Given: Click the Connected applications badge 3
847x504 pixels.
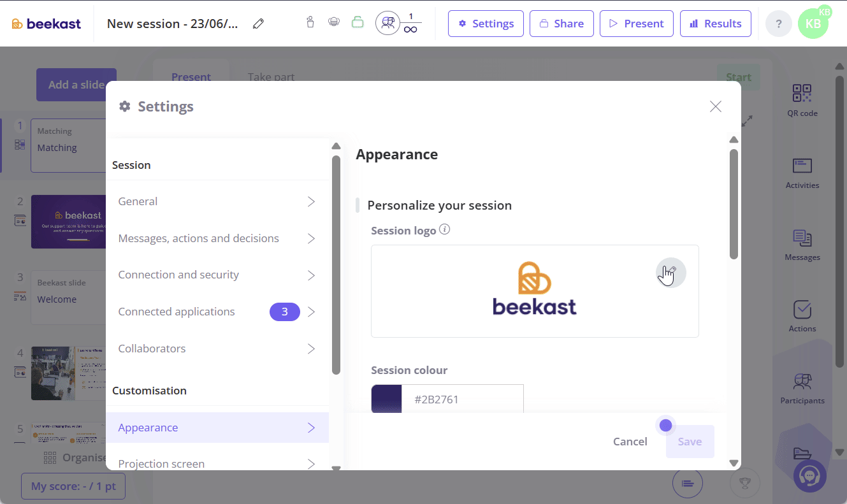Looking at the screenshot, I should [285, 312].
